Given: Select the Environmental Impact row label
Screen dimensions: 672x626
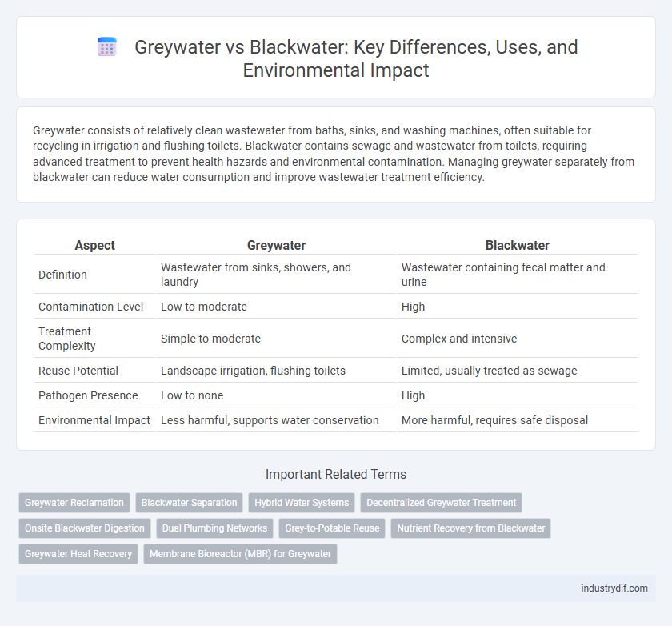Looking at the screenshot, I should 94,420.
